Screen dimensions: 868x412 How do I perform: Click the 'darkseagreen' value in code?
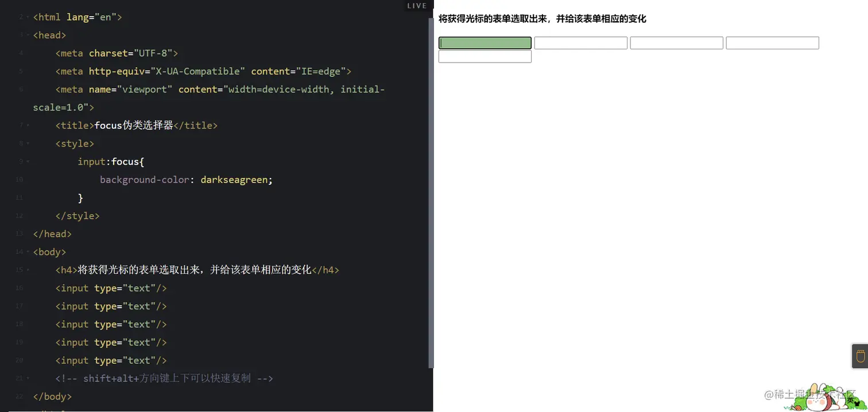pyautogui.click(x=234, y=180)
